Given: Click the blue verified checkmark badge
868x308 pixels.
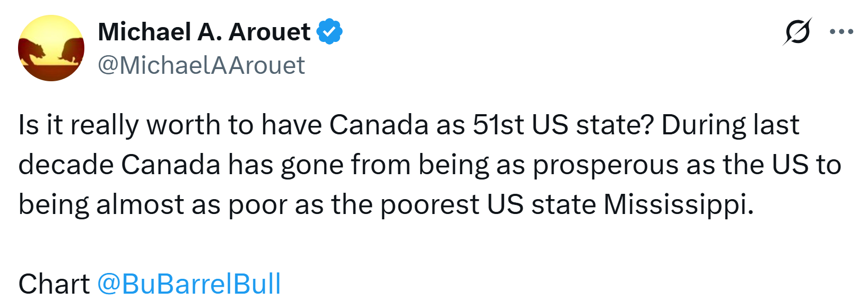Looking at the screenshot, I should (x=329, y=32).
